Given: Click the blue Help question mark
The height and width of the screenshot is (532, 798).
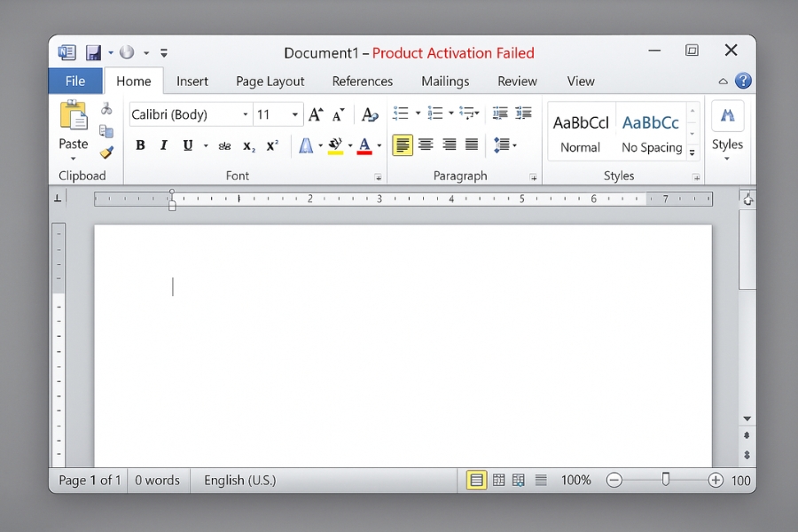Looking at the screenshot, I should coord(743,81).
